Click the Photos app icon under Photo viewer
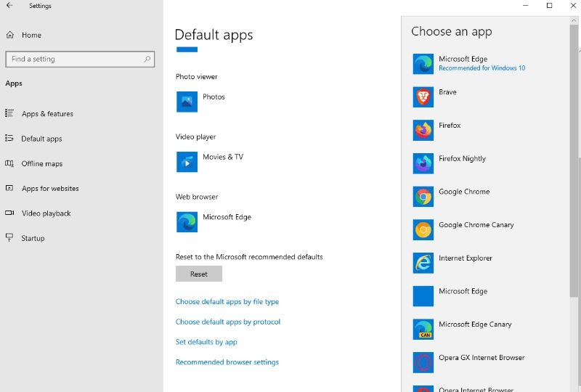Viewport: 581px width, 392px height. point(187,102)
